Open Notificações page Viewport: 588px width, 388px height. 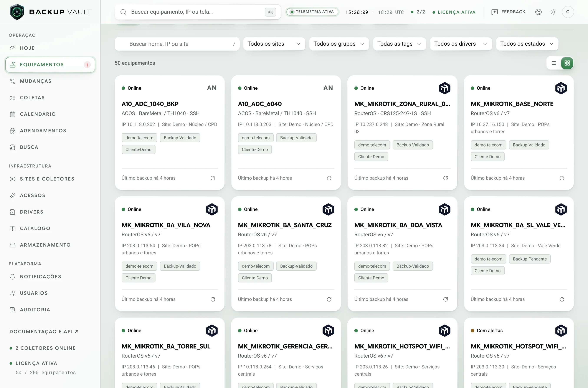pos(50,277)
